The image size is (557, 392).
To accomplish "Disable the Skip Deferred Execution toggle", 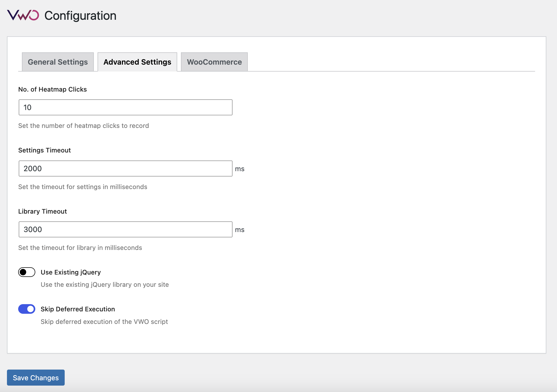I will [27, 309].
